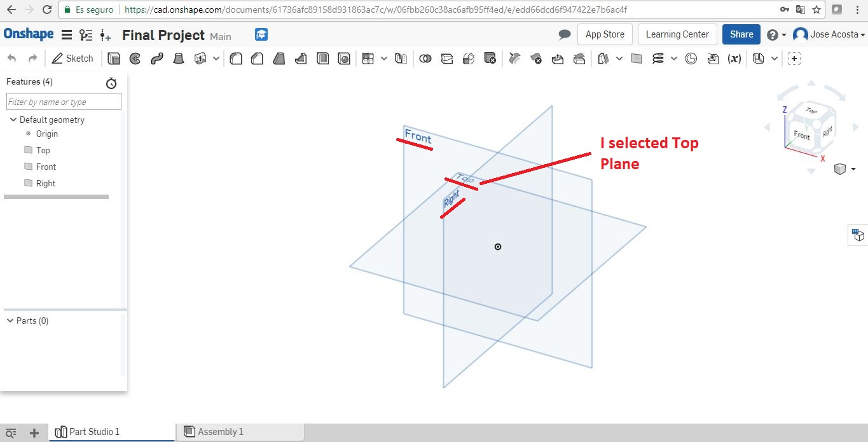
Task: Click the education badge icon
Action: point(261,34)
